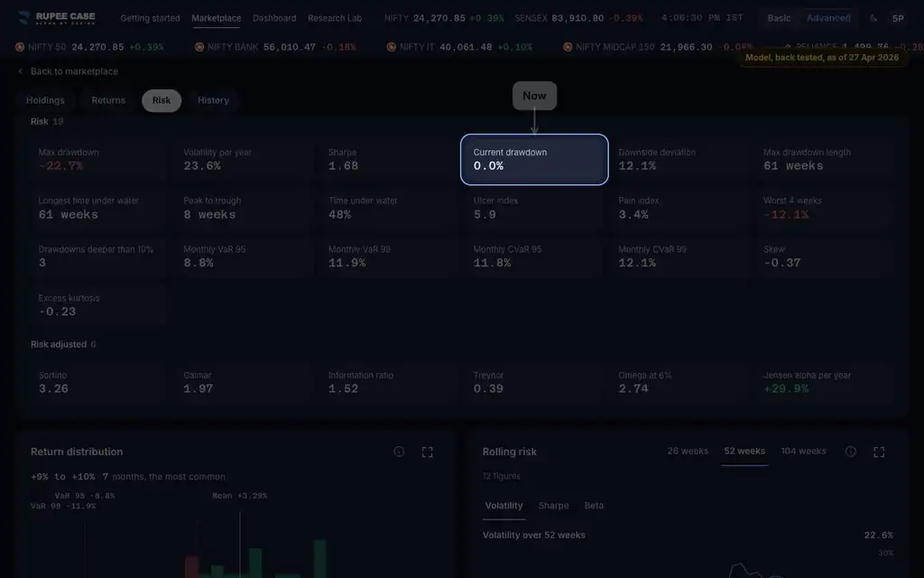Image resolution: width=924 pixels, height=578 pixels.
Task: Toggle the dark mode moon icon
Action: (x=873, y=18)
